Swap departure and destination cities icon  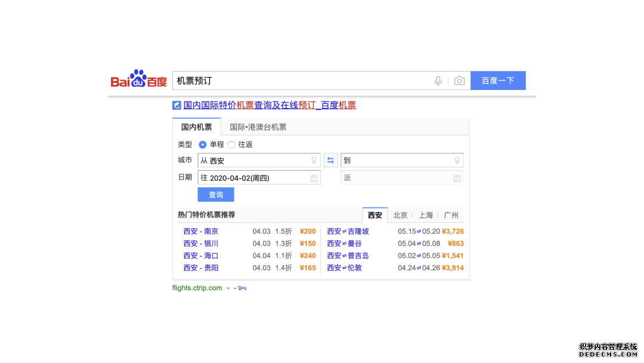[330, 160]
